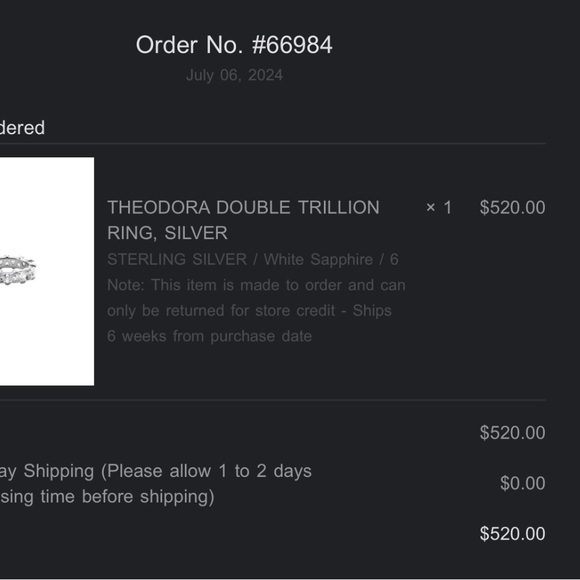Select the July 06, 2024 order date
This screenshot has width=580, height=580.
[x=234, y=75]
